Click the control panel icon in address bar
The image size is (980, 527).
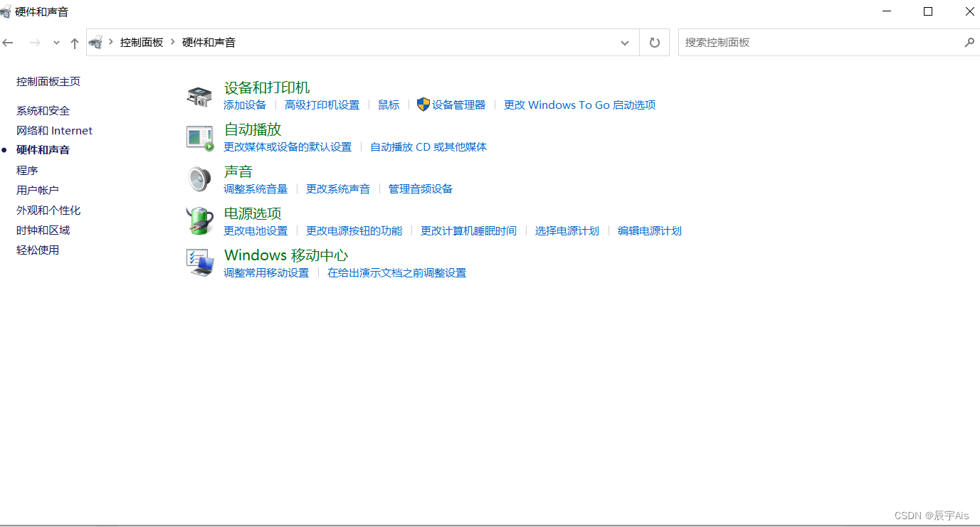tap(96, 43)
